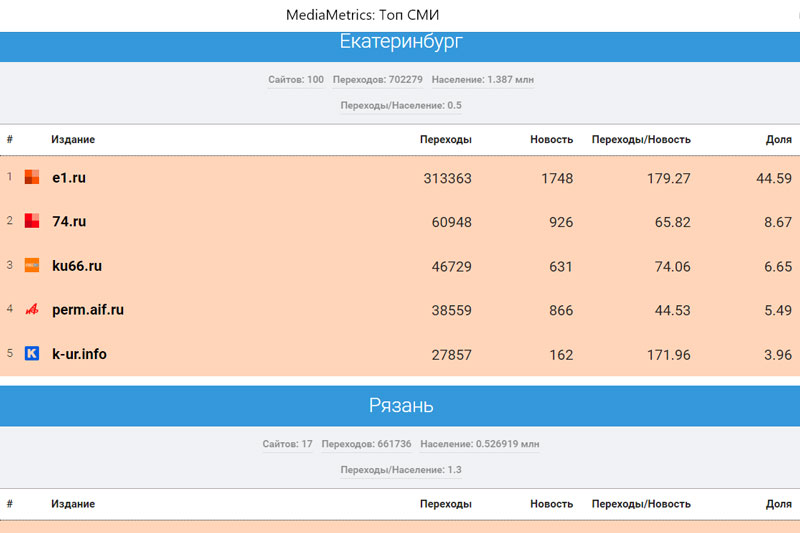
Task: Click the perm.aif.ru logo icon
Action: 32,309
